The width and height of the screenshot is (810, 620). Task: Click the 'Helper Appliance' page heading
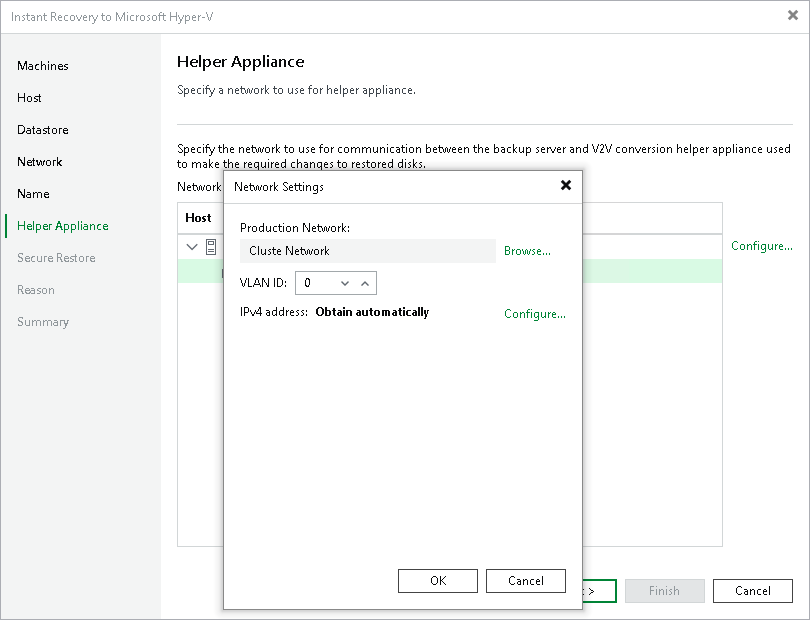pos(241,61)
